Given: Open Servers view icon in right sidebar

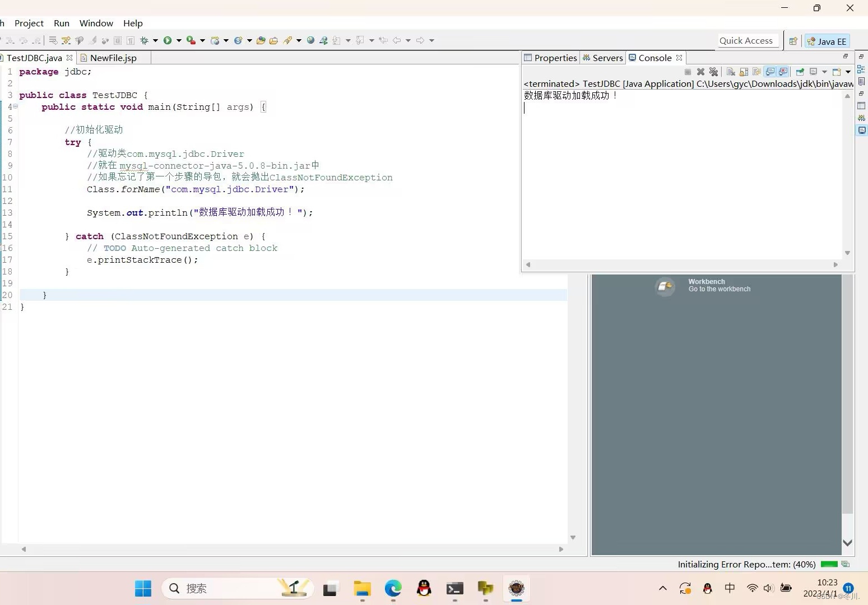Looking at the screenshot, I should pos(861,118).
